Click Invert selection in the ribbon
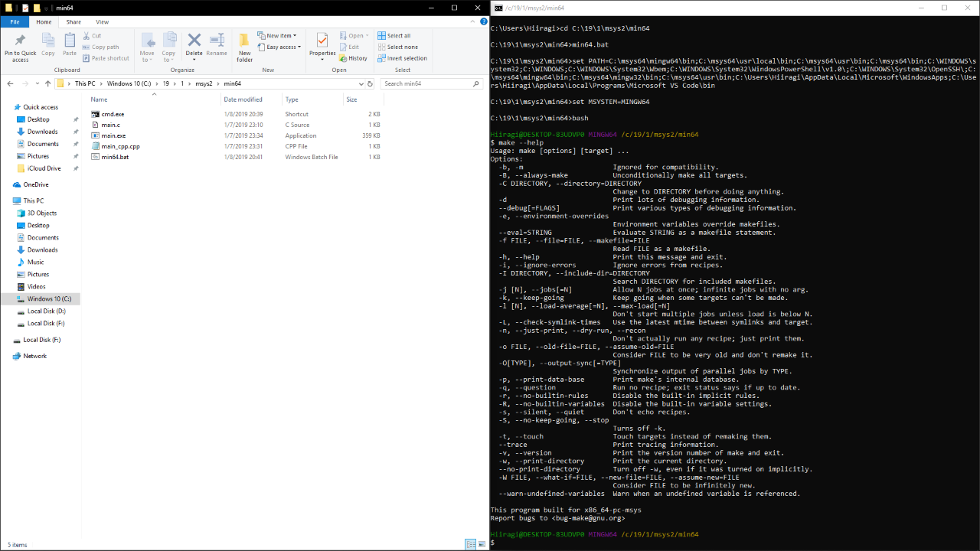Viewport: 980px width, 551px height. coord(406,58)
